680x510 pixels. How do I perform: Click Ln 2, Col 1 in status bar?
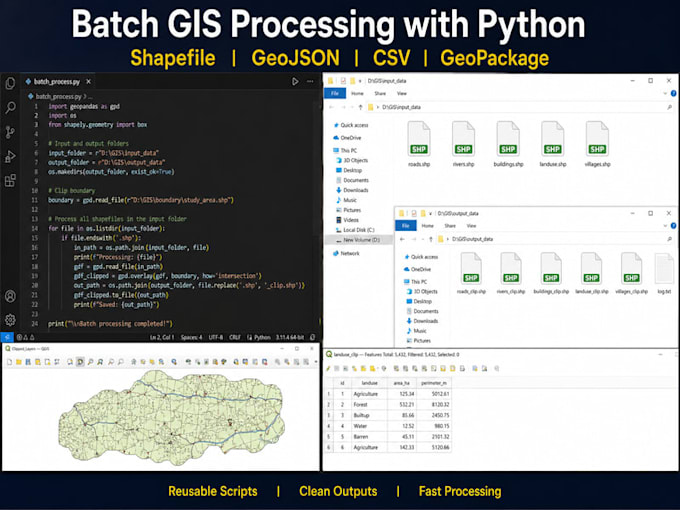[x=162, y=337]
